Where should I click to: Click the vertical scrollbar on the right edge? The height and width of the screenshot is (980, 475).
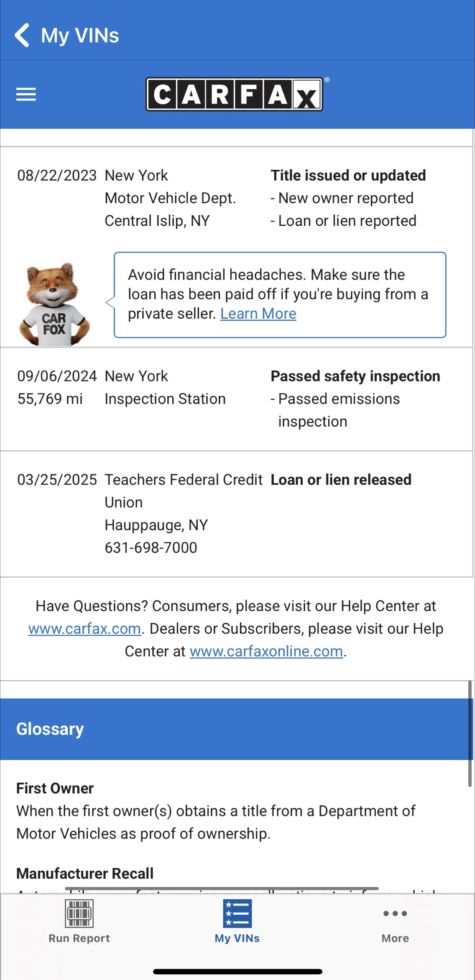470,734
